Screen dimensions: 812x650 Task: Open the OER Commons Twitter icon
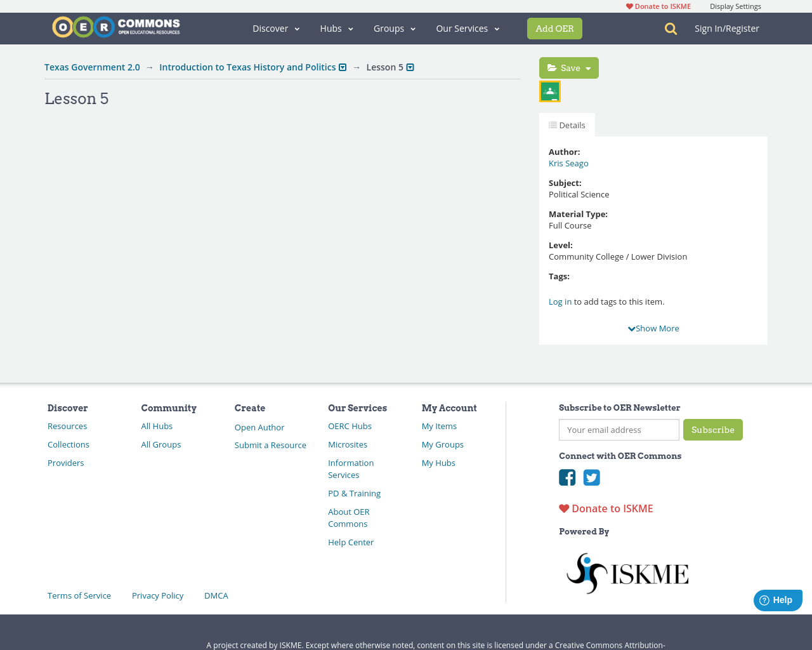[591, 477]
